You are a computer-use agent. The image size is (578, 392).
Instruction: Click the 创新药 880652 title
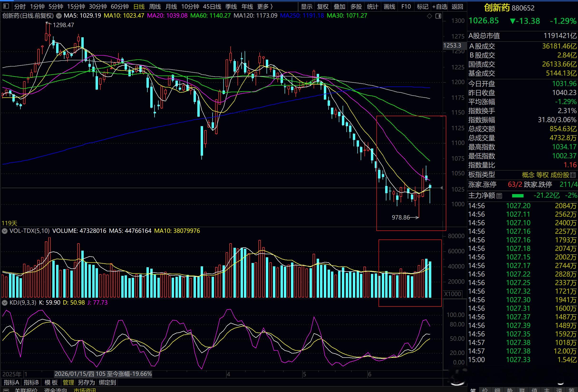509,8
